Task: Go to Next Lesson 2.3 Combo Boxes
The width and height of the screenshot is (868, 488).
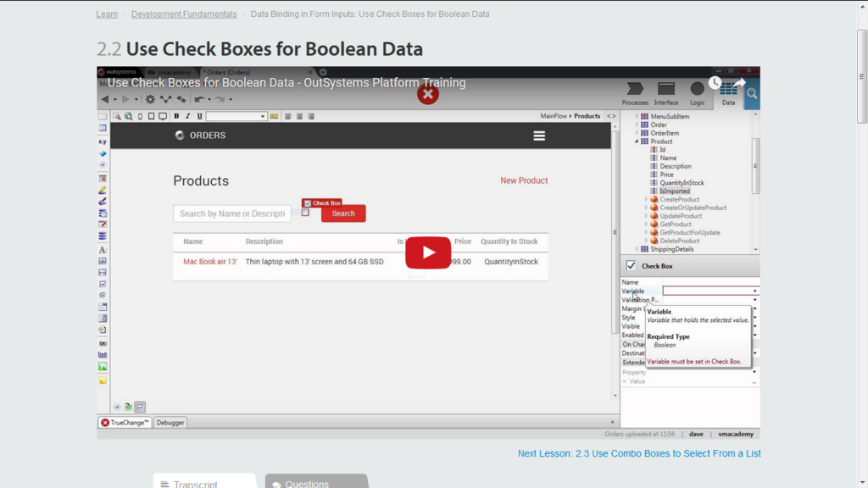Action: pos(639,454)
